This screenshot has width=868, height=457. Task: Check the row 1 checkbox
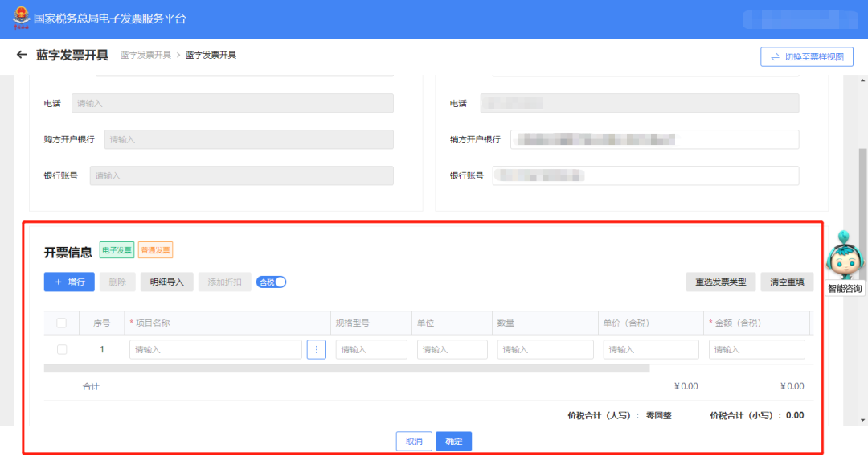pos(61,349)
